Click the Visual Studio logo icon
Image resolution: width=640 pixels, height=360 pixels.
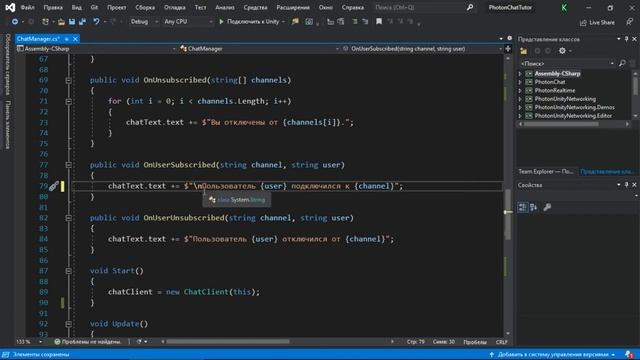[x=10, y=7]
